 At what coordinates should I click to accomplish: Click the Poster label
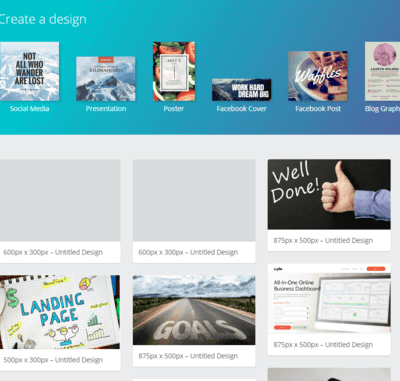[174, 109]
